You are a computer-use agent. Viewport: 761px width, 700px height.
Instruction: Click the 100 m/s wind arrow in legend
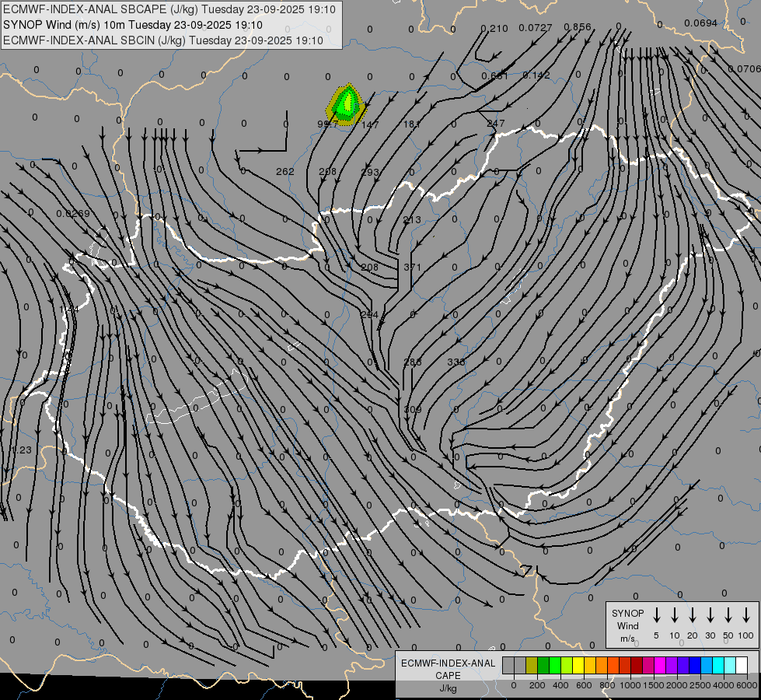click(746, 614)
